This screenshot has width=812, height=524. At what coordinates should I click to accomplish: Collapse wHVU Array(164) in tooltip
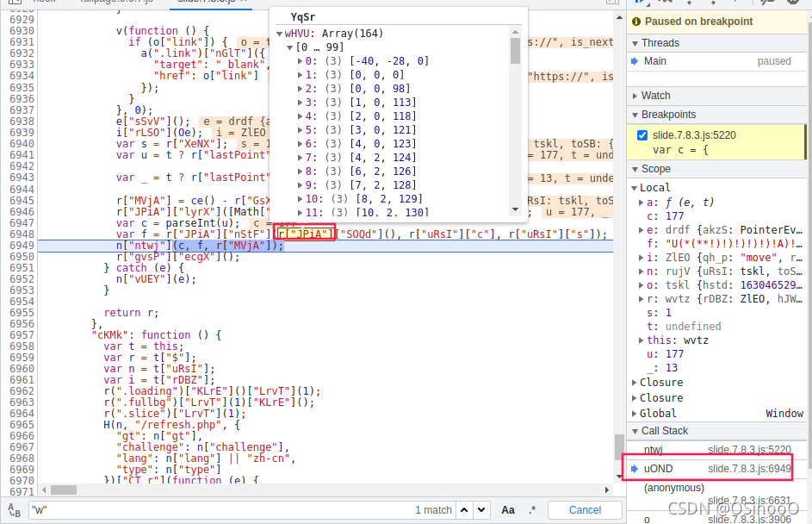pyautogui.click(x=280, y=34)
